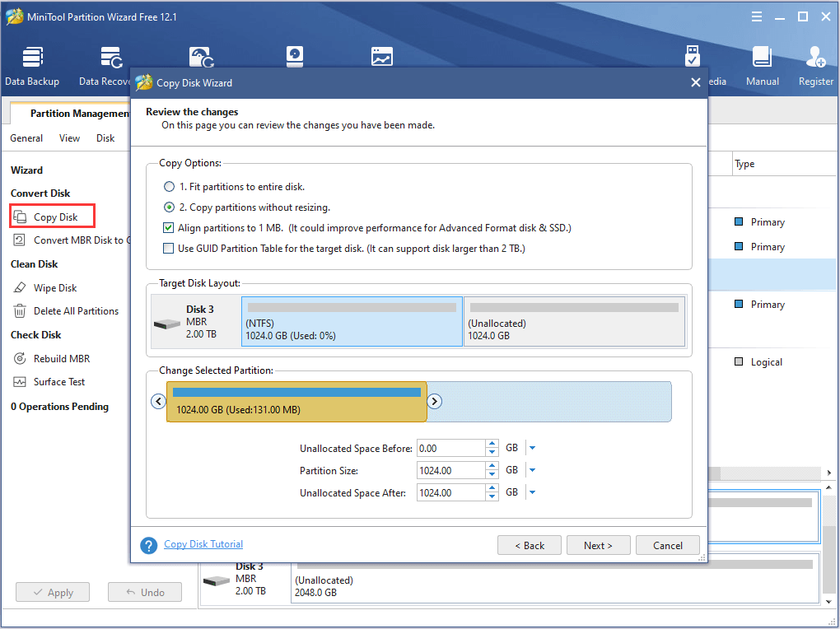Click the Convert MBR Disk icon
The image size is (840, 629).
[19, 240]
